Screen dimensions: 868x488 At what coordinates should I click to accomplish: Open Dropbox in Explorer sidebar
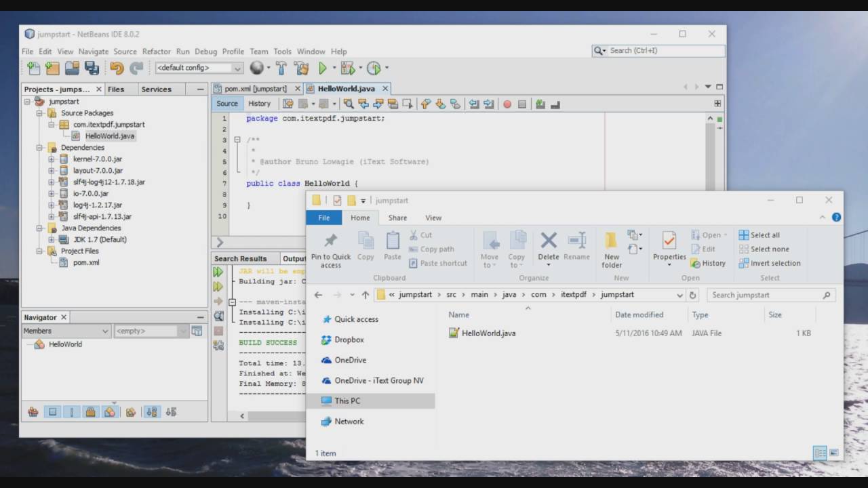tap(342, 340)
